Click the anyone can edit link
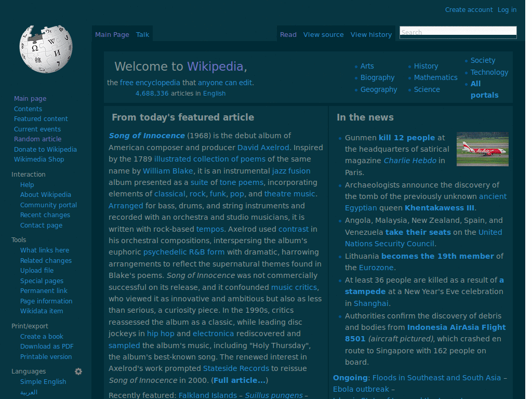The width and height of the screenshot is (532, 399). (x=225, y=83)
